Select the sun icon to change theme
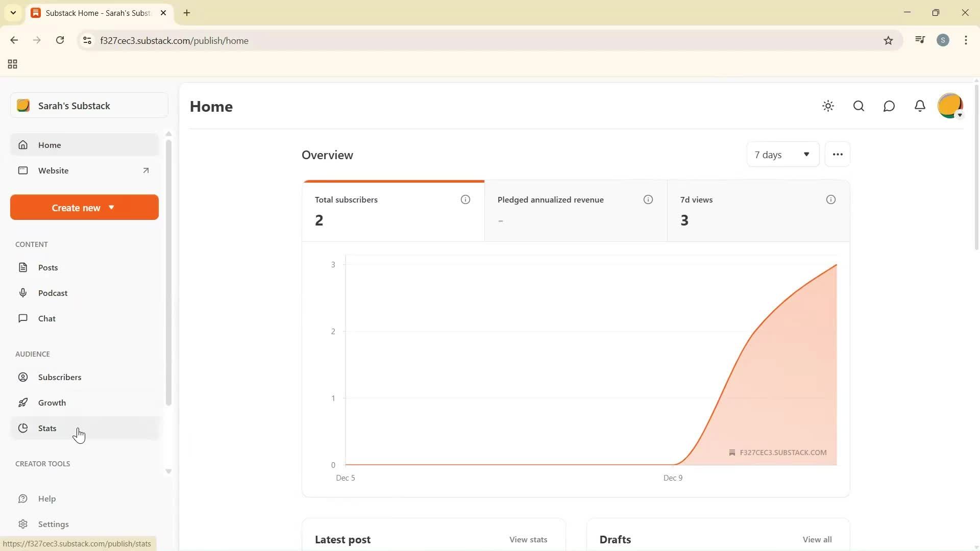The width and height of the screenshot is (980, 551). pyautogui.click(x=828, y=106)
